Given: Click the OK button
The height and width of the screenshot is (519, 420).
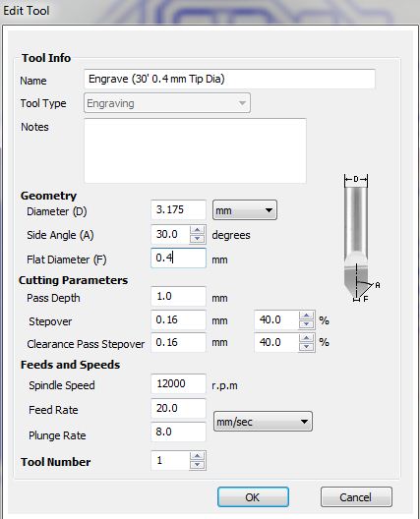Looking at the screenshot, I should [253, 496].
